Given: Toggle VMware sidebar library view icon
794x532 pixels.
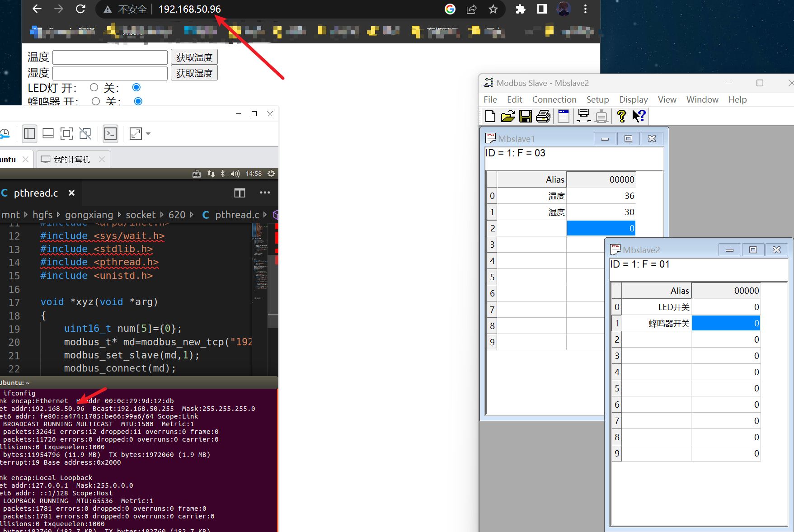Looking at the screenshot, I should pyautogui.click(x=30, y=133).
